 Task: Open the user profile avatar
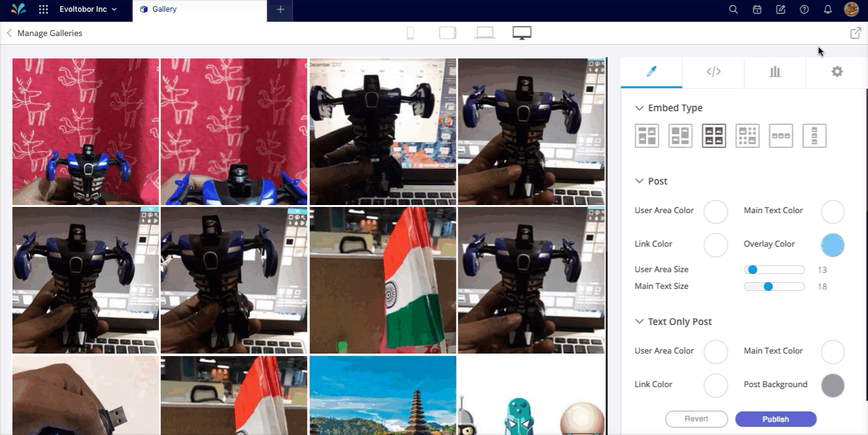pyautogui.click(x=851, y=9)
